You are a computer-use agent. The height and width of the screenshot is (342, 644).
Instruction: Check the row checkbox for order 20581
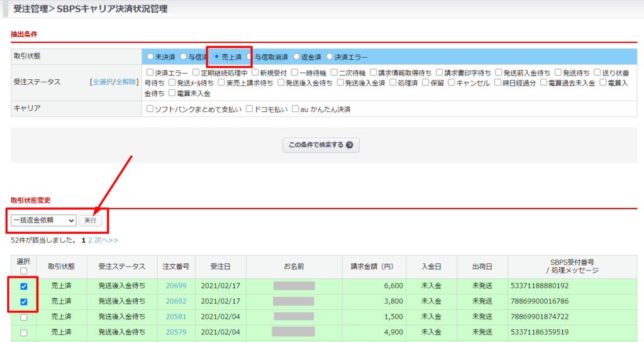click(x=23, y=317)
